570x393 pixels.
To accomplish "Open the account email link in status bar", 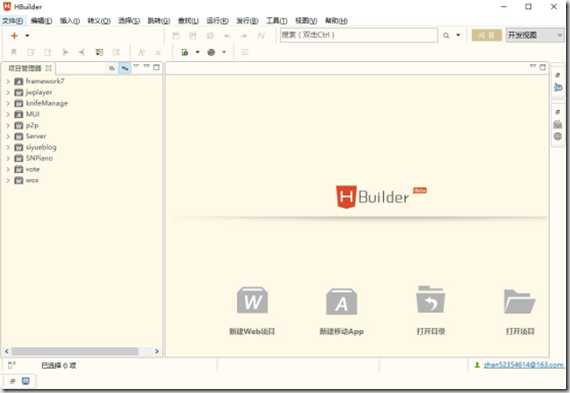I will [524, 365].
